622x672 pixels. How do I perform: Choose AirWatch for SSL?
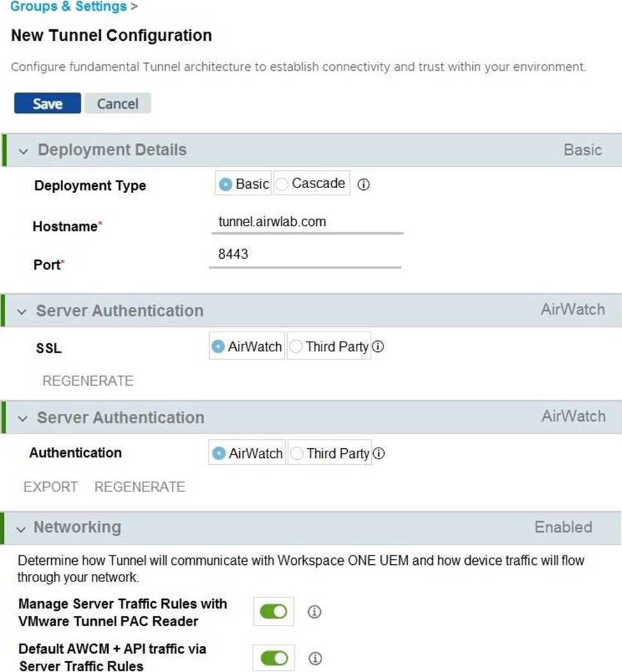[x=247, y=346]
